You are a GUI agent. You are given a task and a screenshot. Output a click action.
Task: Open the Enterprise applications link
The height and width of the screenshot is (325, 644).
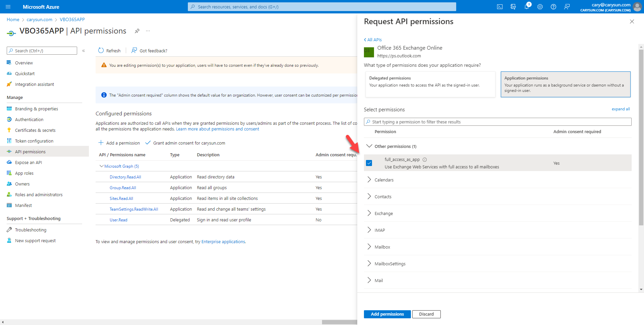[223, 241]
